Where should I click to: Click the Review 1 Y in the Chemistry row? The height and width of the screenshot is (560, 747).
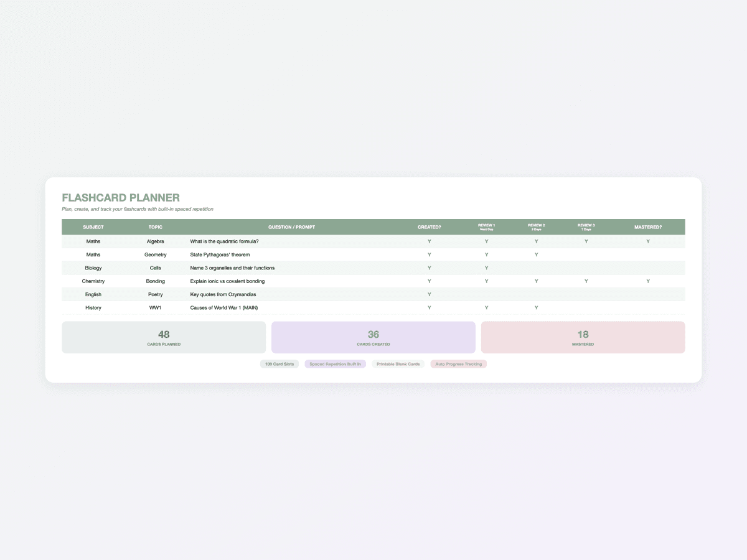point(486,281)
